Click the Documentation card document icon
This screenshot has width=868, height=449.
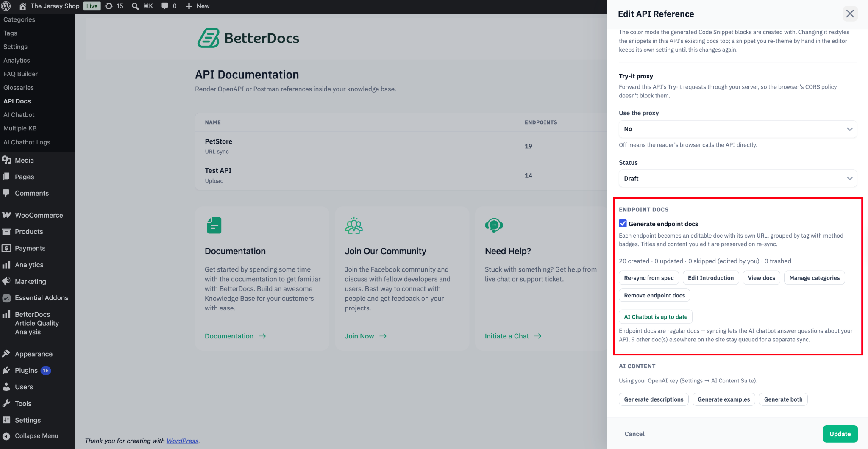pos(214,225)
